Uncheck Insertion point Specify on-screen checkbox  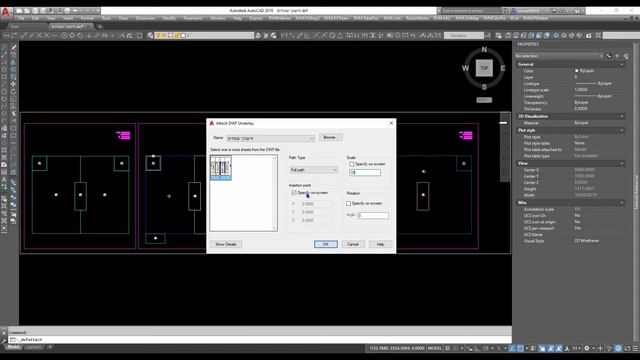tap(294, 193)
